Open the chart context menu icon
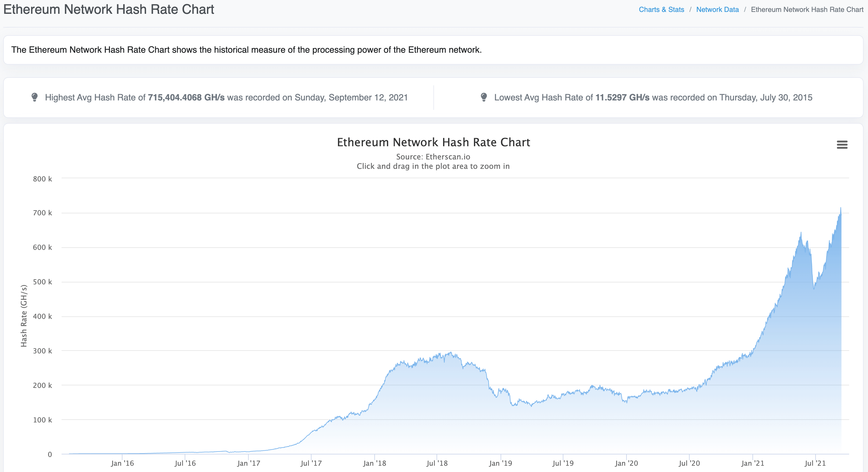The height and width of the screenshot is (472, 868). 842,145
